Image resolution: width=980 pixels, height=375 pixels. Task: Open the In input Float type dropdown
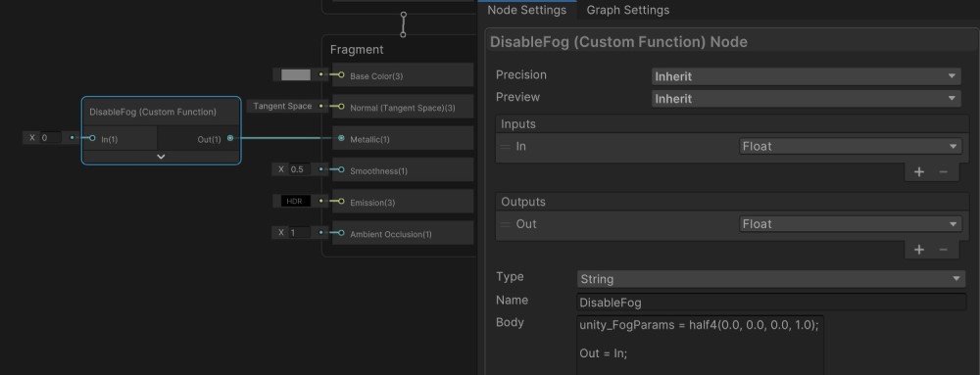pos(850,147)
